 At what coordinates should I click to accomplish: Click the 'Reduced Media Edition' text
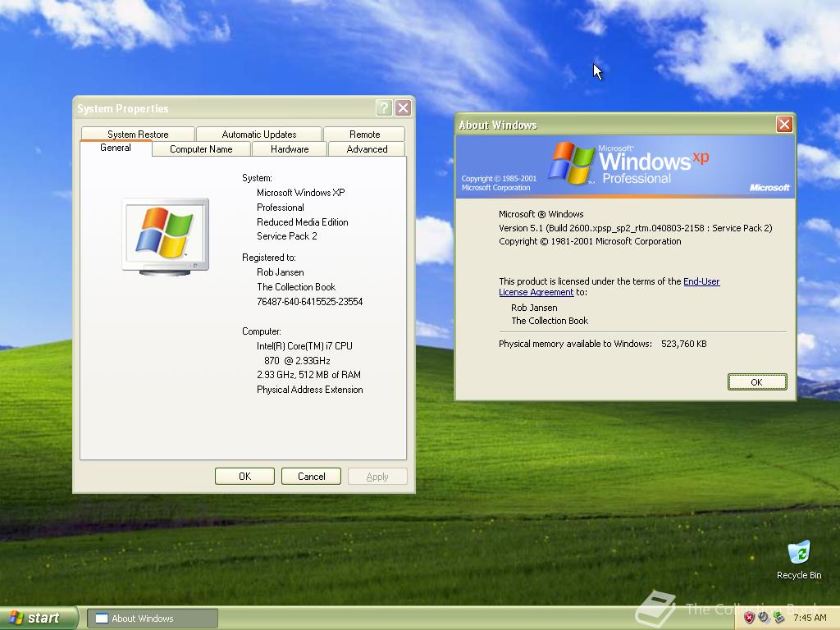(302, 221)
